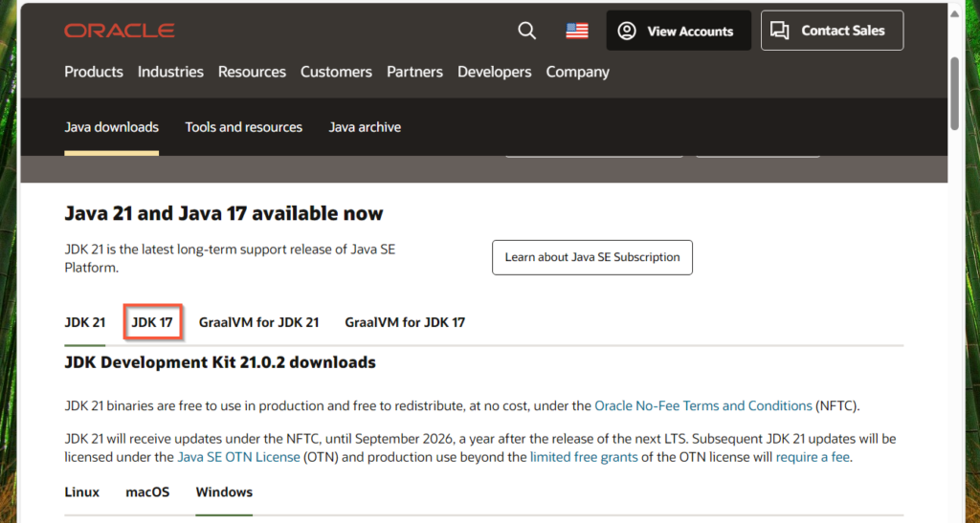980x523 pixels.
Task: Select the GraalVM for JDK 17 tab
Action: (x=405, y=322)
